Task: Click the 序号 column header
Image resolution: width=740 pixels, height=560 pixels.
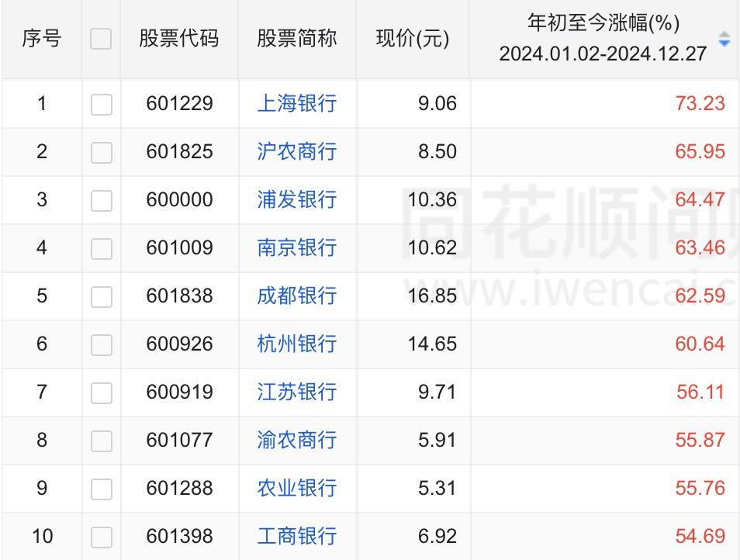Action: pyautogui.click(x=42, y=38)
